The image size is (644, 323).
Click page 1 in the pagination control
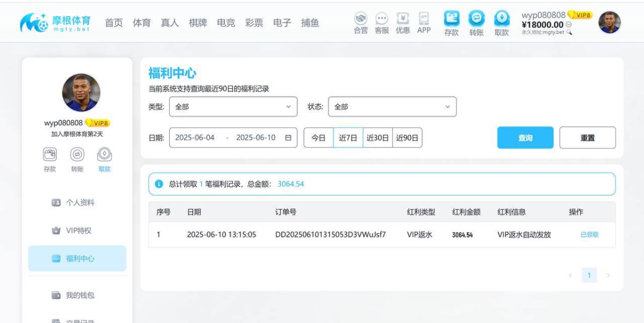[x=589, y=275]
